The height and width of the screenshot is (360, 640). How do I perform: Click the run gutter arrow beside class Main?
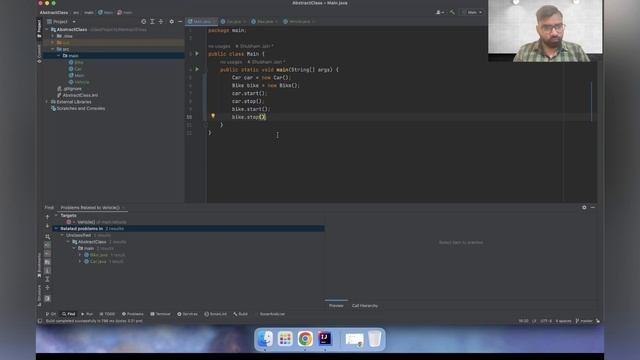(x=197, y=53)
